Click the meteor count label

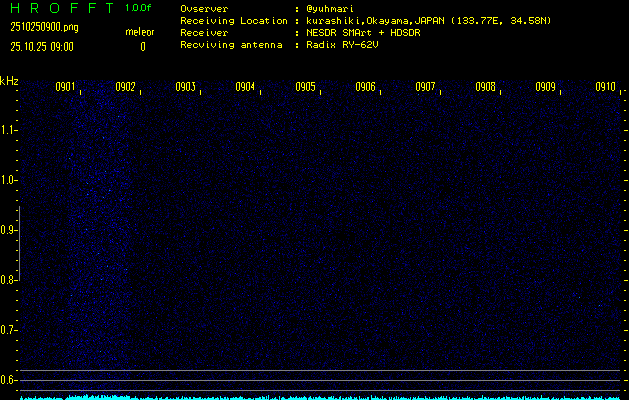(x=140, y=32)
